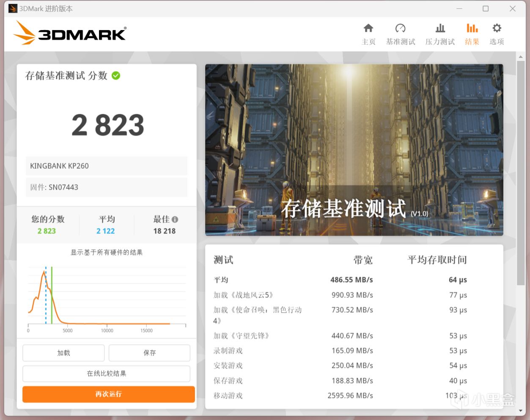This screenshot has height=420, width=530.
Task: Click the 2595.96 MB/s bandwidth value
Action: tap(350, 395)
